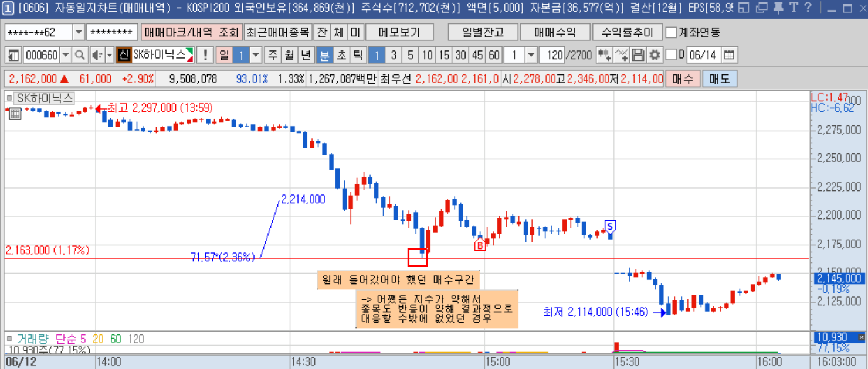This screenshot has width=868, height=369.
Task: Click the 최저 2,114,000 (15:46) label
Action: 596,312
